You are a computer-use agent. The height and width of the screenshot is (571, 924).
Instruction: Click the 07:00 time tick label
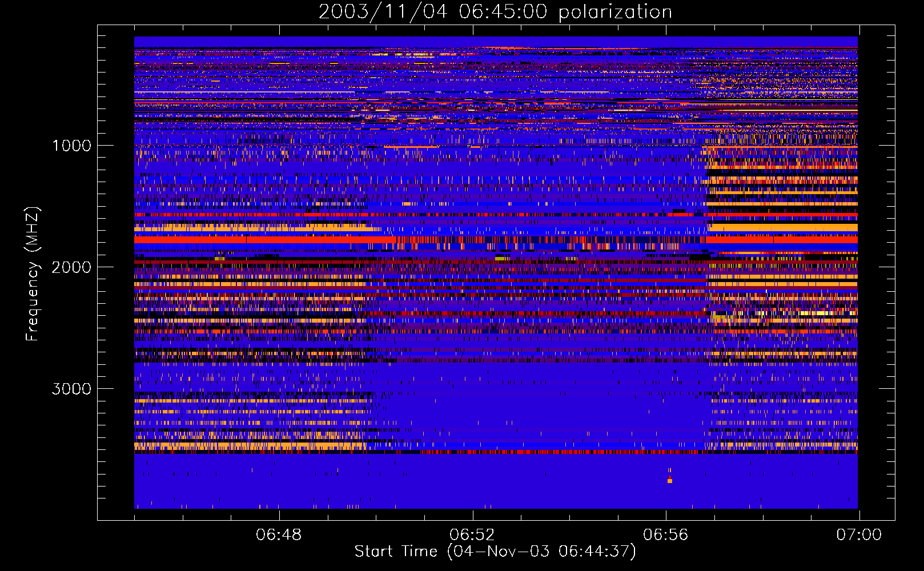[859, 535]
